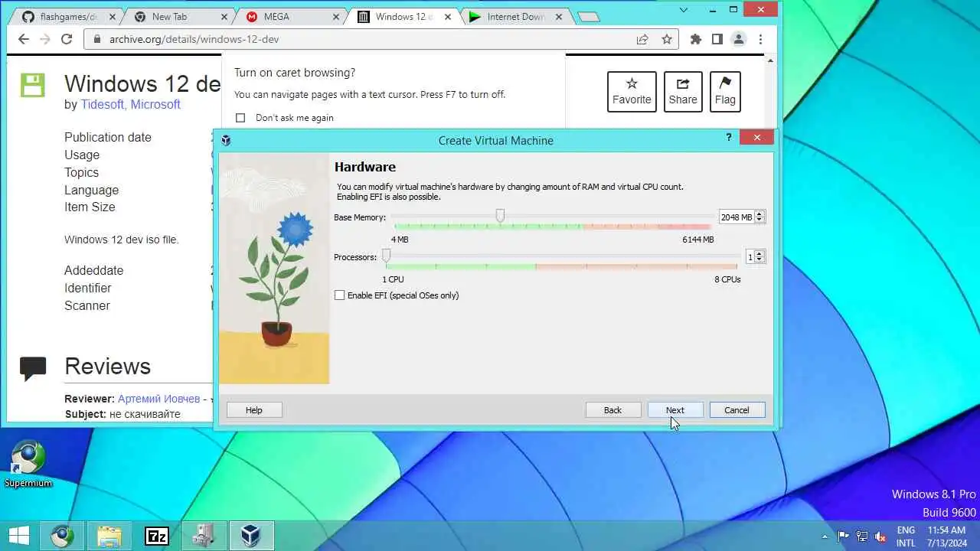Open the ENG INTL language indicator
The width and height of the screenshot is (980, 551).
[x=906, y=536]
